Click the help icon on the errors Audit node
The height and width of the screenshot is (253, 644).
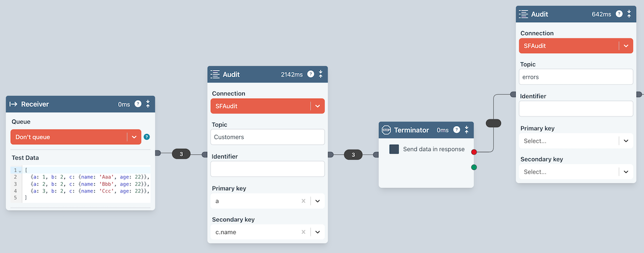(619, 14)
